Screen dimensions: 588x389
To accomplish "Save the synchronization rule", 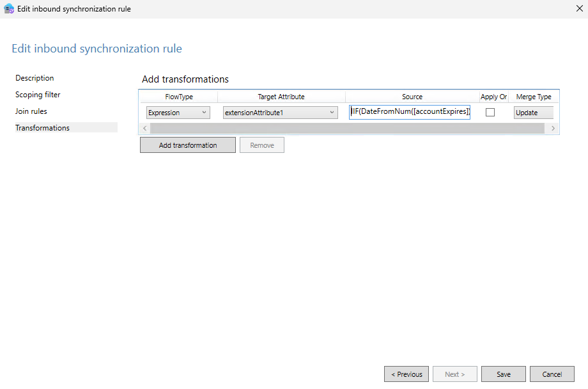I will click(x=502, y=374).
